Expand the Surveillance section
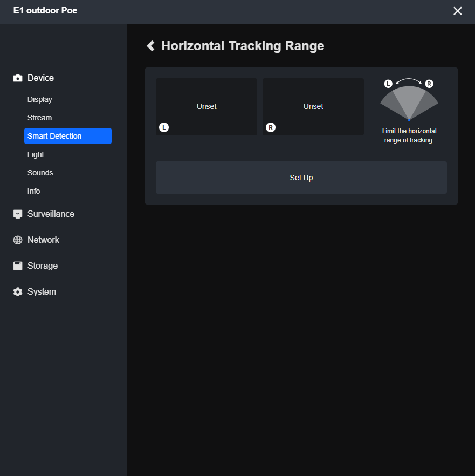This screenshot has height=476, width=475. (x=51, y=214)
